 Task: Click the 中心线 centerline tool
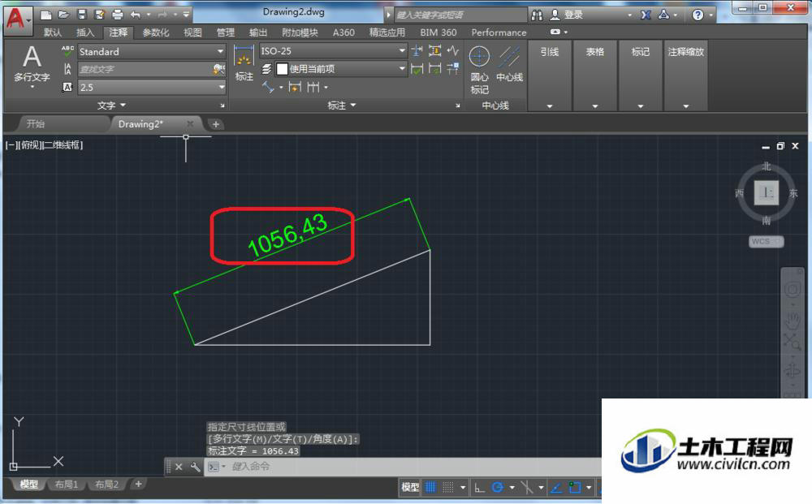coord(510,64)
